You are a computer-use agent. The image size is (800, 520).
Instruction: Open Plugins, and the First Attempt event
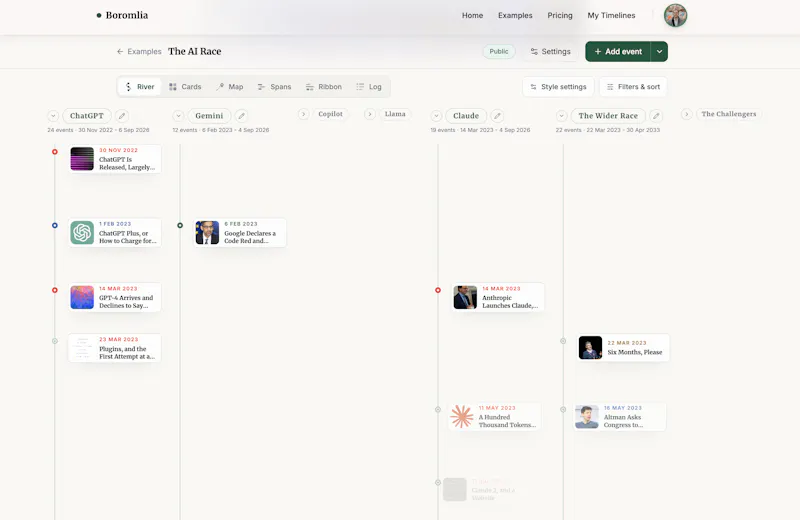[115, 348]
